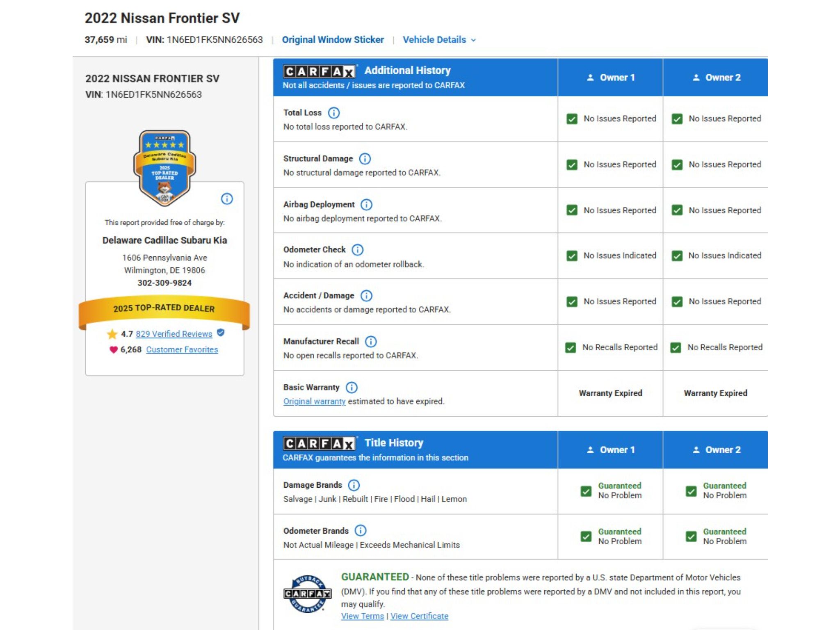Open info icon next to Accident / Damage
The height and width of the screenshot is (630, 840).
click(366, 296)
